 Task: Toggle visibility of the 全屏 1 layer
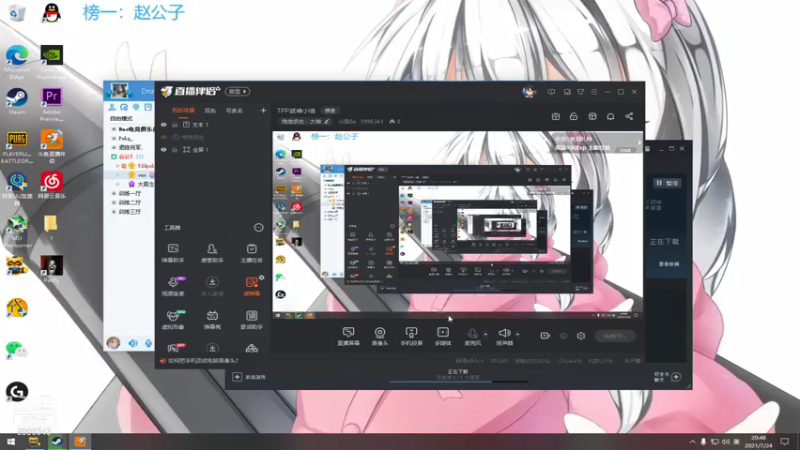click(163, 149)
